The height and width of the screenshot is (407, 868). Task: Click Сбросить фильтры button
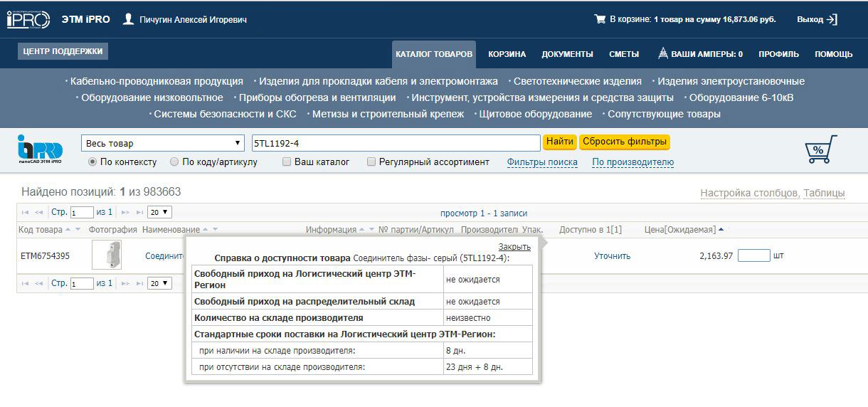625,142
